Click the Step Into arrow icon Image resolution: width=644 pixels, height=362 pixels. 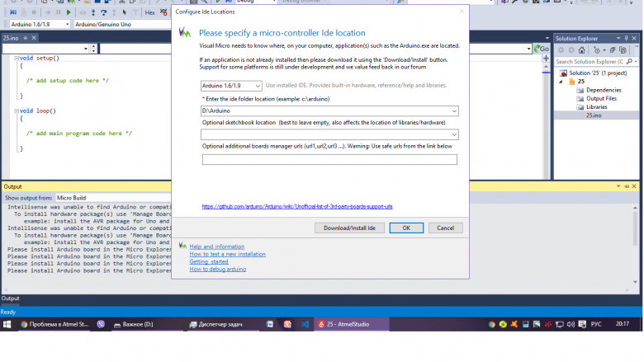(93, 12)
